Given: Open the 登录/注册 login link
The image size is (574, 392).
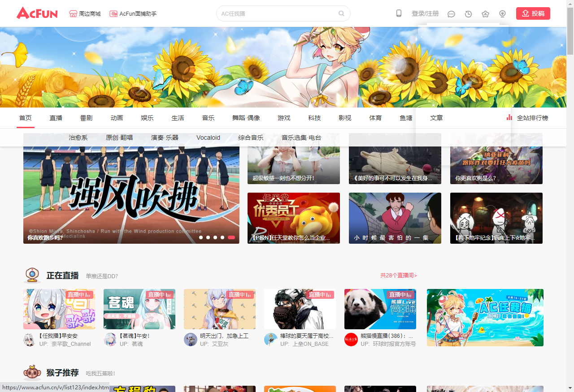Looking at the screenshot, I should (425, 13).
